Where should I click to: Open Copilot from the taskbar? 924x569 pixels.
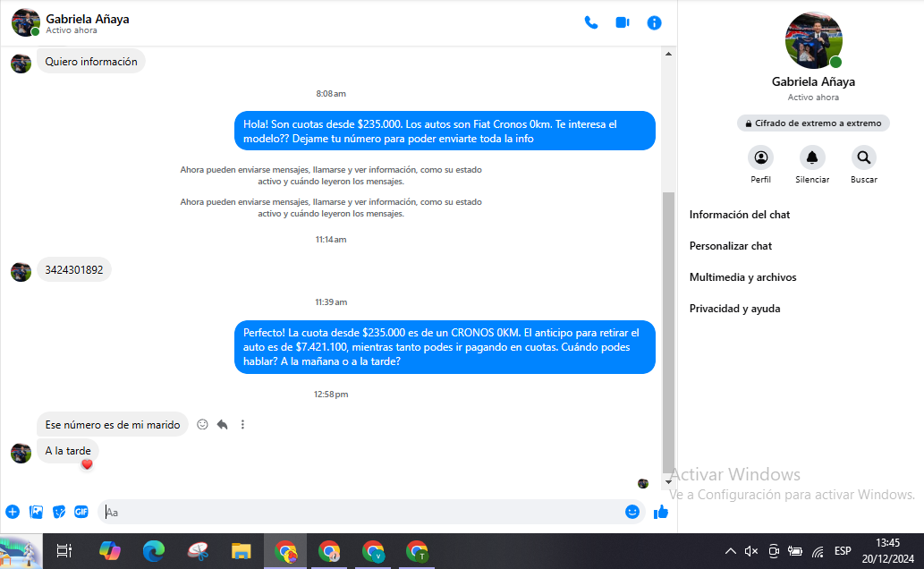coord(110,551)
